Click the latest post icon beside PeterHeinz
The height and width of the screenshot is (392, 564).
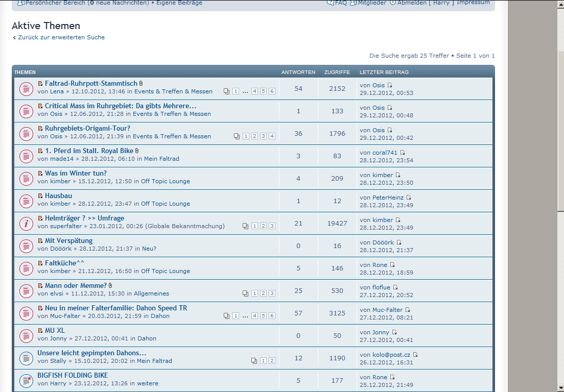(409, 198)
